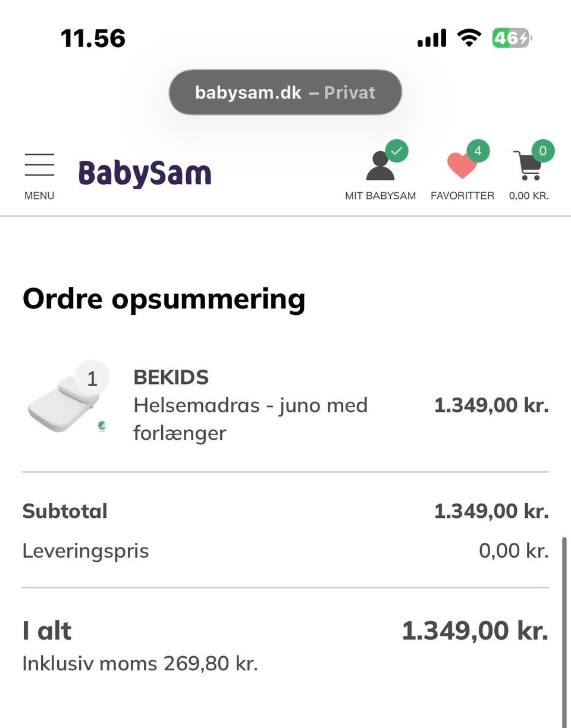This screenshot has height=728, width=571.
Task: Open Mit BabySam account icon
Action: tap(380, 166)
